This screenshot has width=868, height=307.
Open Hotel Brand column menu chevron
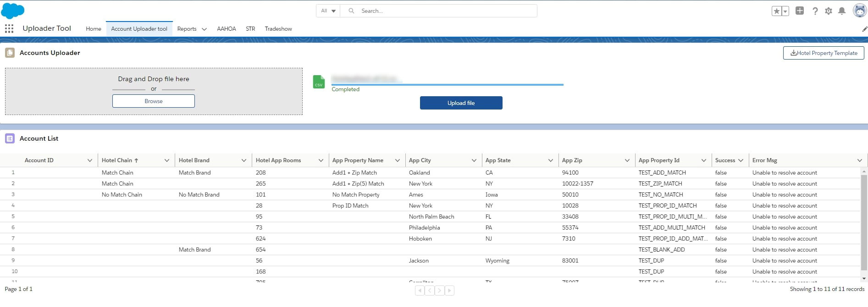click(244, 160)
